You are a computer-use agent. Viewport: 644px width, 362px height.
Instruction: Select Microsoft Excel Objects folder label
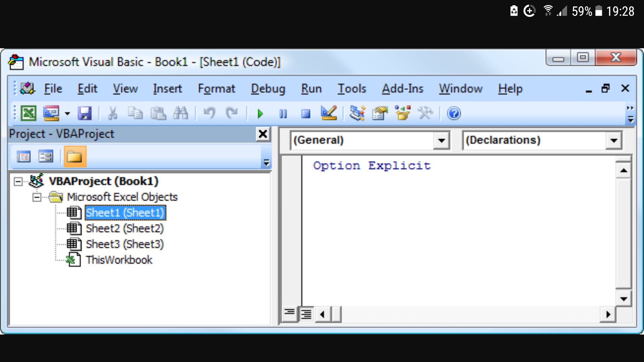tap(122, 197)
